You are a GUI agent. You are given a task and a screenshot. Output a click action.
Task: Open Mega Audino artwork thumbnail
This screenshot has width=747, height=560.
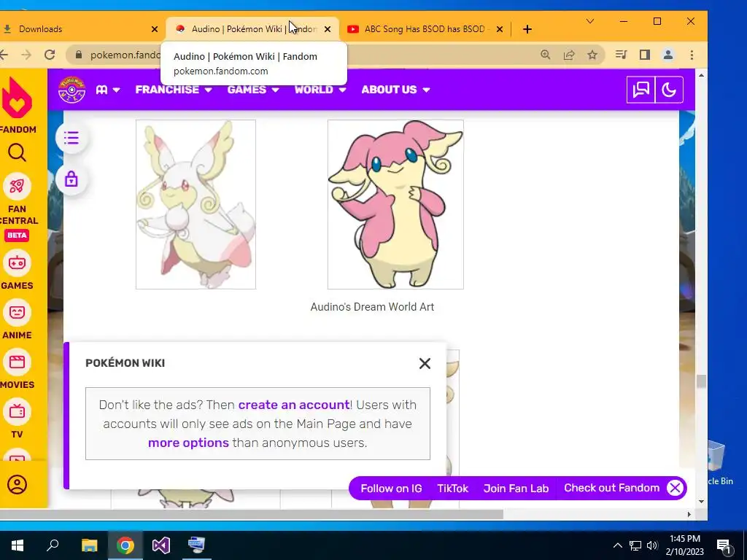(x=196, y=204)
